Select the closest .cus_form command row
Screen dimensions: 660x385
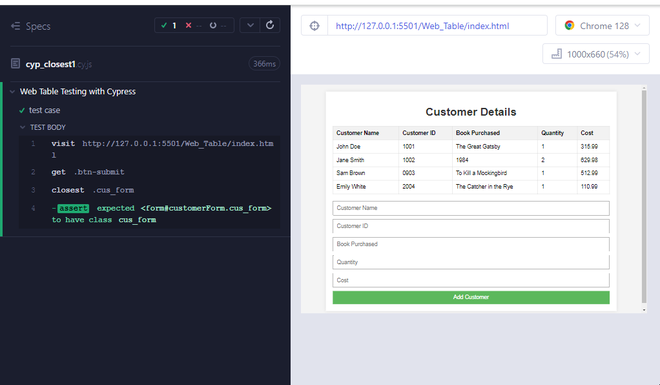click(149, 190)
